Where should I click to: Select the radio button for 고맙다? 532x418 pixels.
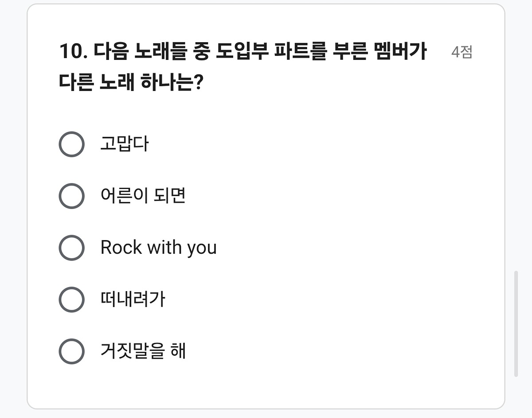[71, 144]
